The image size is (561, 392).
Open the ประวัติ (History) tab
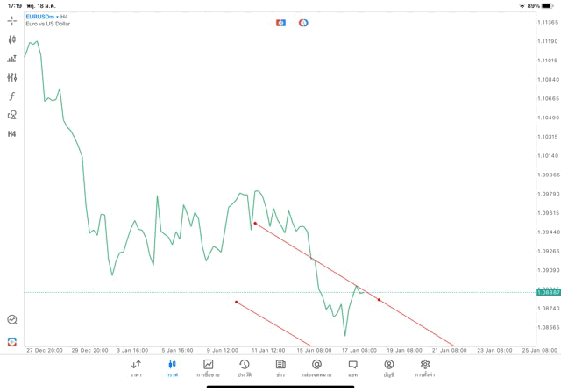point(244,367)
